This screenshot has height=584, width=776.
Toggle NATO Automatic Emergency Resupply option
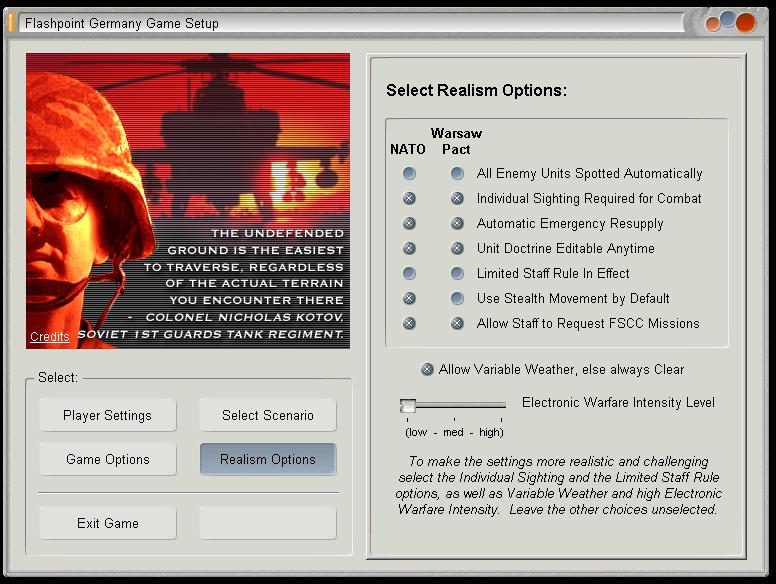coord(409,223)
